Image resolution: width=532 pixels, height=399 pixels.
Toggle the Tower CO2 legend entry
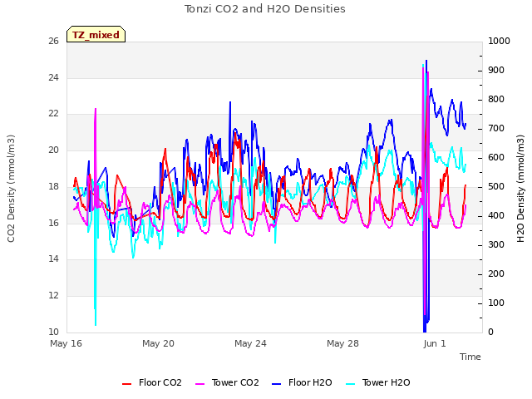[227, 382]
